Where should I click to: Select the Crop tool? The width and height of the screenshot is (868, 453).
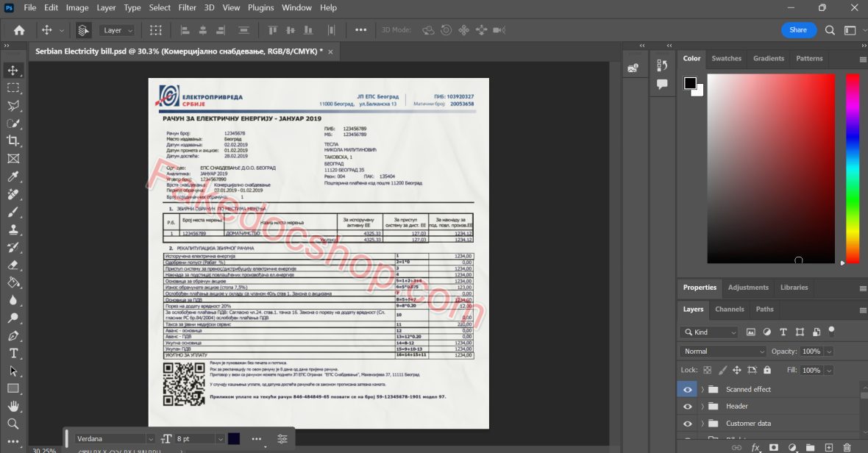pos(13,140)
